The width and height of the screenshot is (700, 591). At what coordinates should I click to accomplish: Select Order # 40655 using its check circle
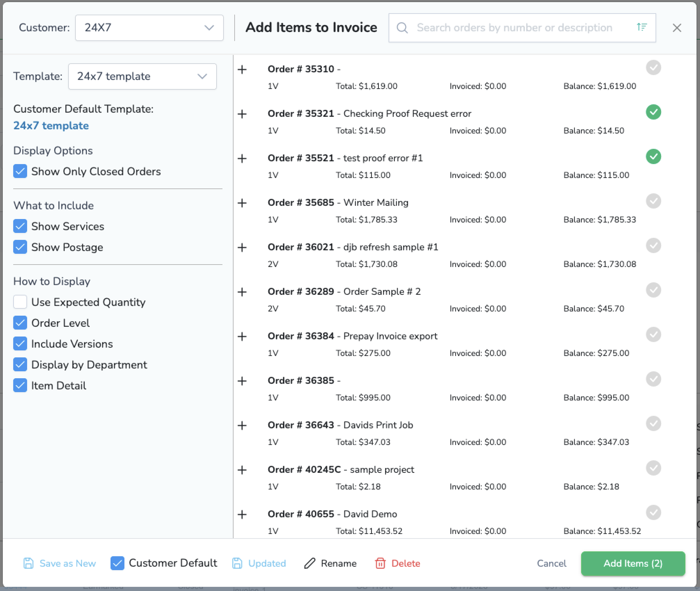coord(653,512)
